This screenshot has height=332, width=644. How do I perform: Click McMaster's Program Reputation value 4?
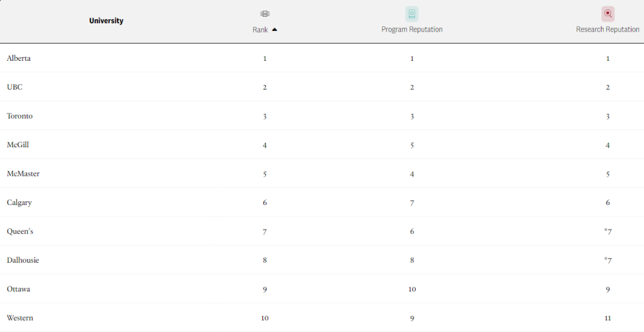pos(412,174)
